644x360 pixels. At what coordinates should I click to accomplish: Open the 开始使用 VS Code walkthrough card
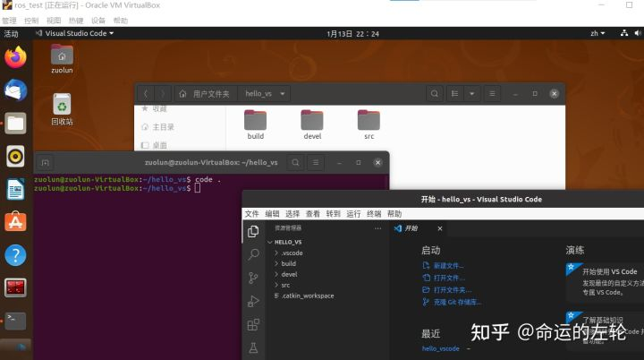(x=605, y=281)
